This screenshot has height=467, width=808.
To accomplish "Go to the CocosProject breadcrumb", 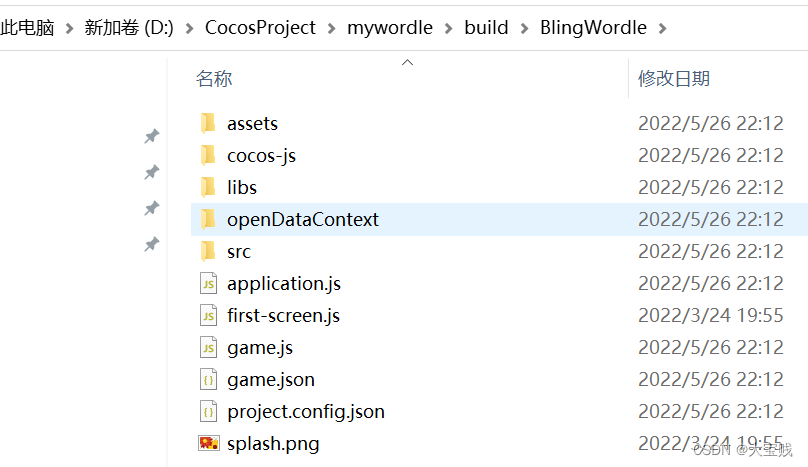I will click(260, 28).
